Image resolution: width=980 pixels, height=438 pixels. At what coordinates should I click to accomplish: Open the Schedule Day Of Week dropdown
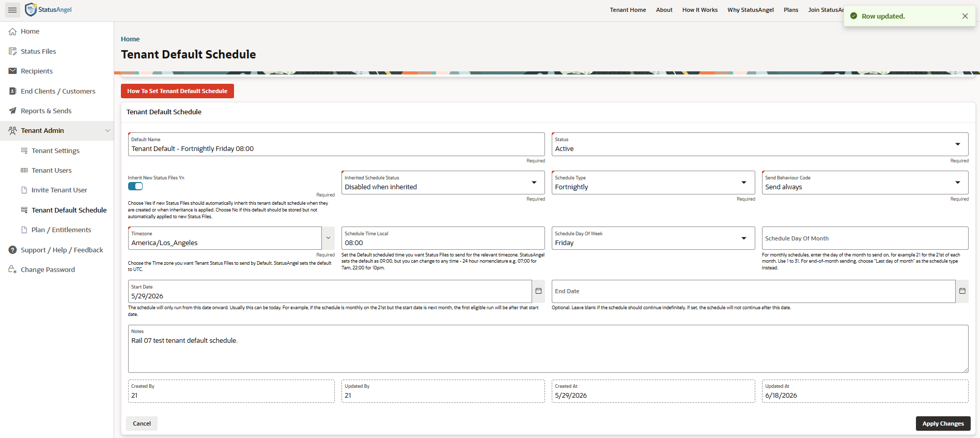[x=653, y=238]
